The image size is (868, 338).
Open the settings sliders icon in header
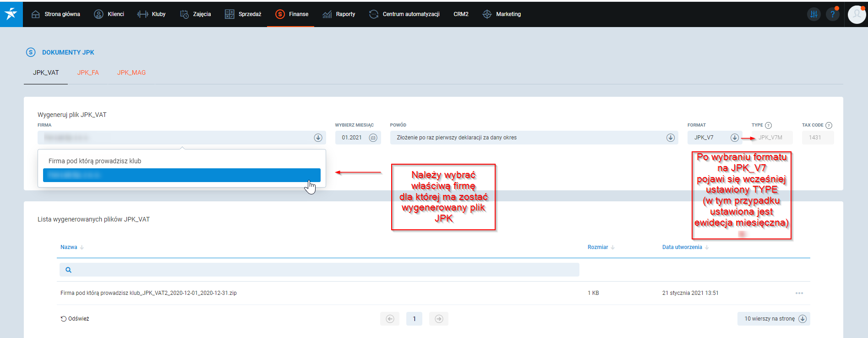[813, 14]
